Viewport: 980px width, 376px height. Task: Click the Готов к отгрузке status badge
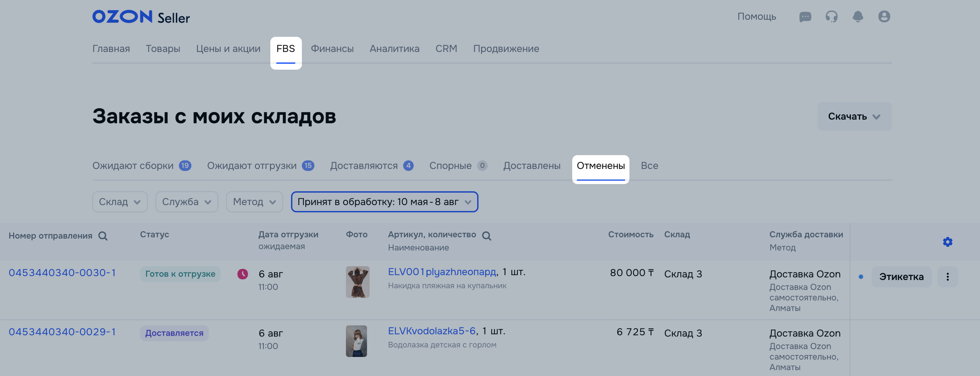[180, 274]
